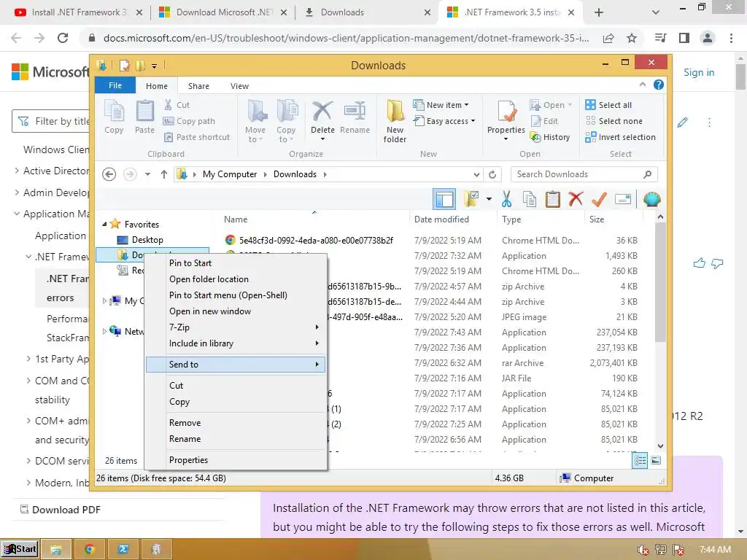This screenshot has width=747, height=560.
Task: Open the Send to submenu
Action: pyautogui.click(x=236, y=365)
